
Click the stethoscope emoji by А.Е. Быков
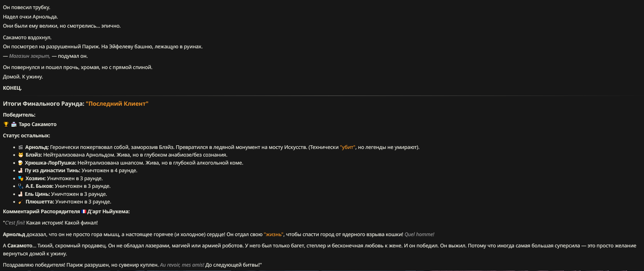pyautogui.click(x=21, y=186)
